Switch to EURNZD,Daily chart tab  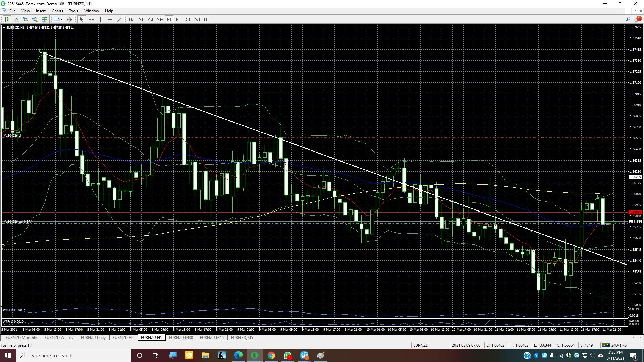pos(93,338)
